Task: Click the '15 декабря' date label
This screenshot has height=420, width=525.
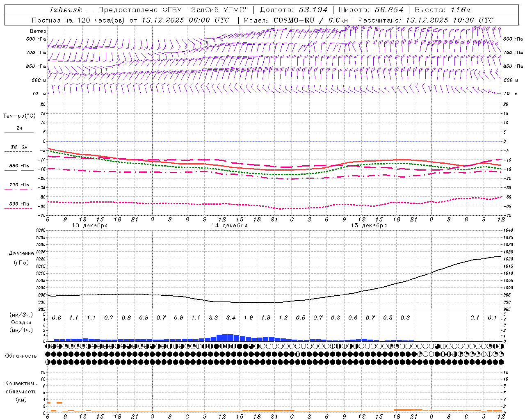Action: point(369,226)
